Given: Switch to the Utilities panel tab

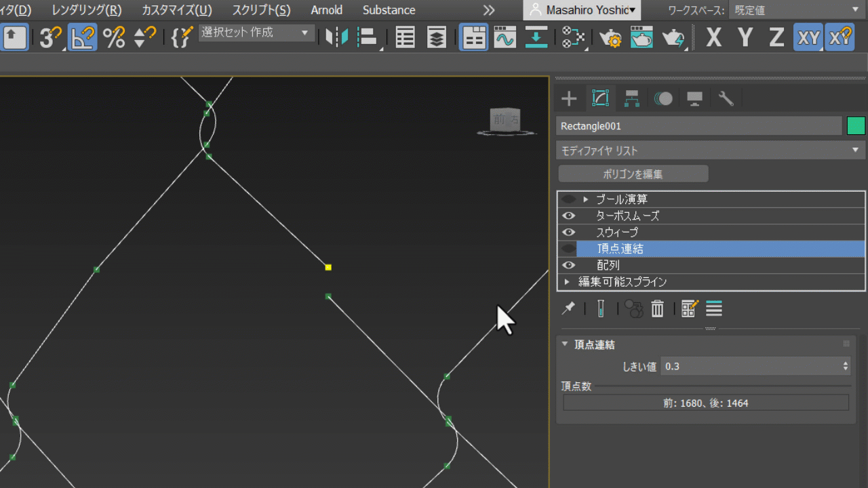Looking at the screenshot, I should (x=726, y=99).
